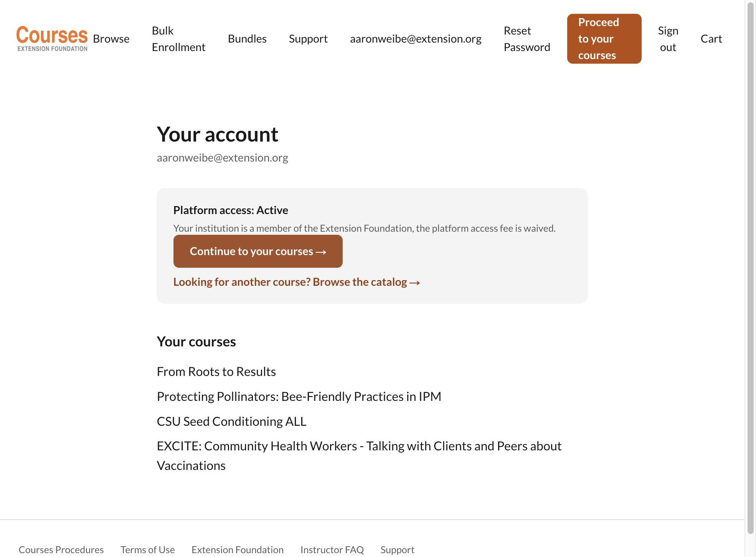
Task: Open the From Roots to Results course
Action: pos(216,372)
